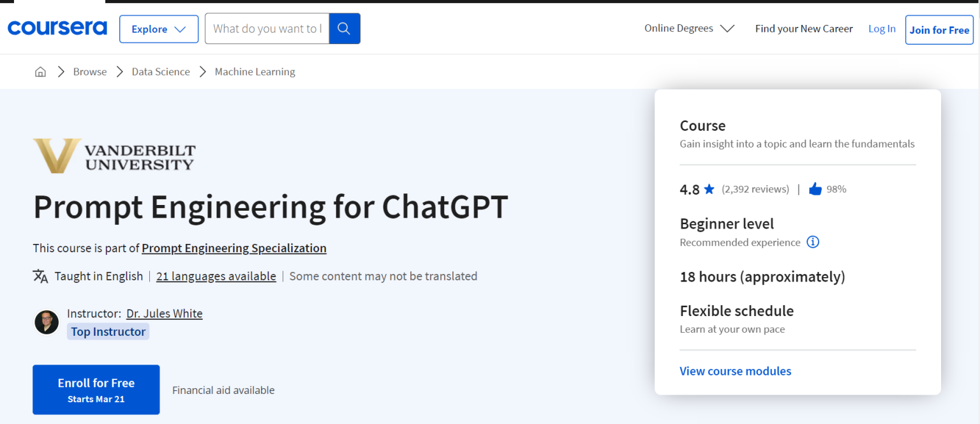The height and width of the screenshot is (424, 980).
Task: Open Machine Learning breadcrumb item
Action: click(x=255, y=72)
